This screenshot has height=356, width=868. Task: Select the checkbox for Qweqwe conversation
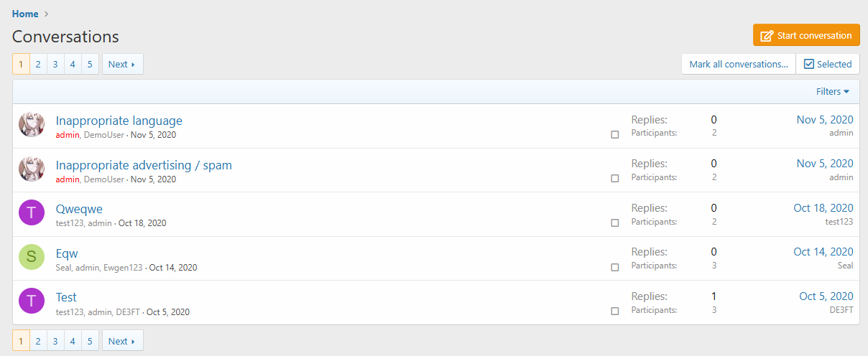tap(614, 223)
